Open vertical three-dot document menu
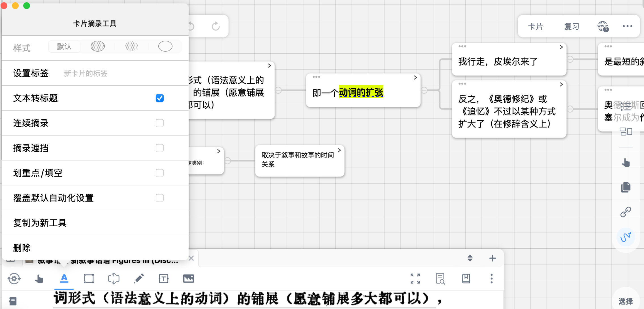Screen dimensions: 644x309 pyautogui.click(x=492, y=279)
